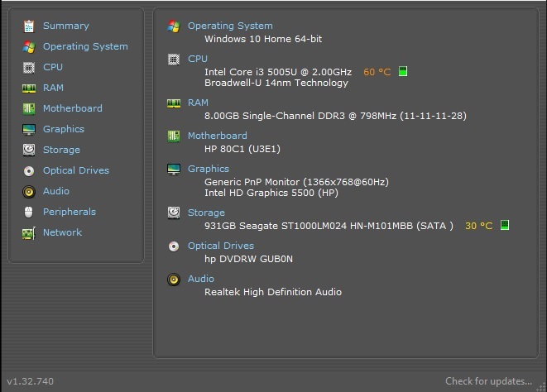Open the Summary section in sidebar
Viewport: 547px width, 392px height.
tap(66, 26)
